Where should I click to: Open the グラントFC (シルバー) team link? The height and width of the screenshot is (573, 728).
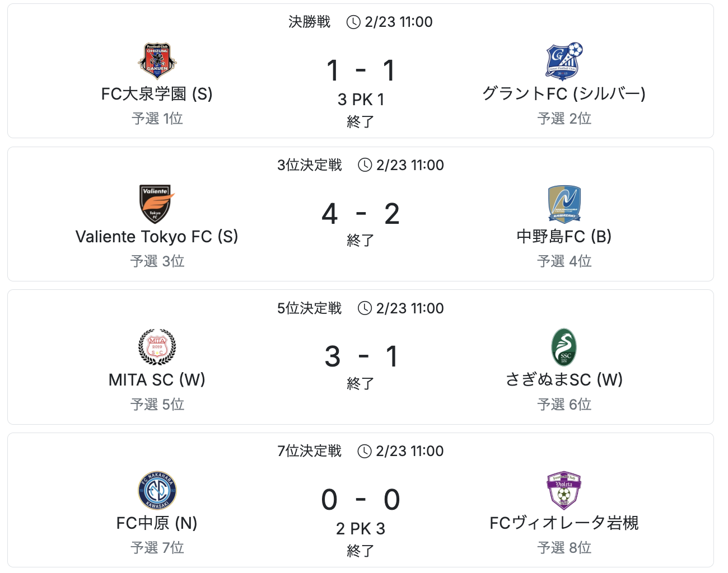564,93
